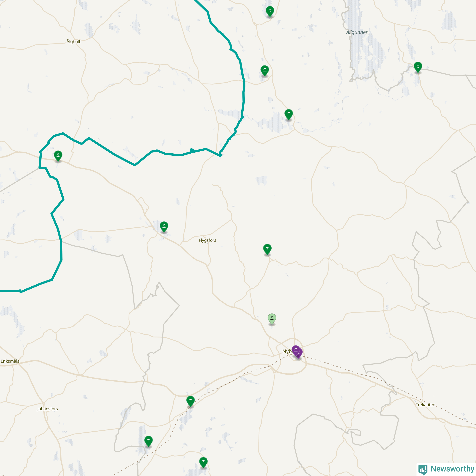The height and width of the screenshot is (476, 476).
Task: Click the rear purple marker at Nybro
Action: point(300,353)
